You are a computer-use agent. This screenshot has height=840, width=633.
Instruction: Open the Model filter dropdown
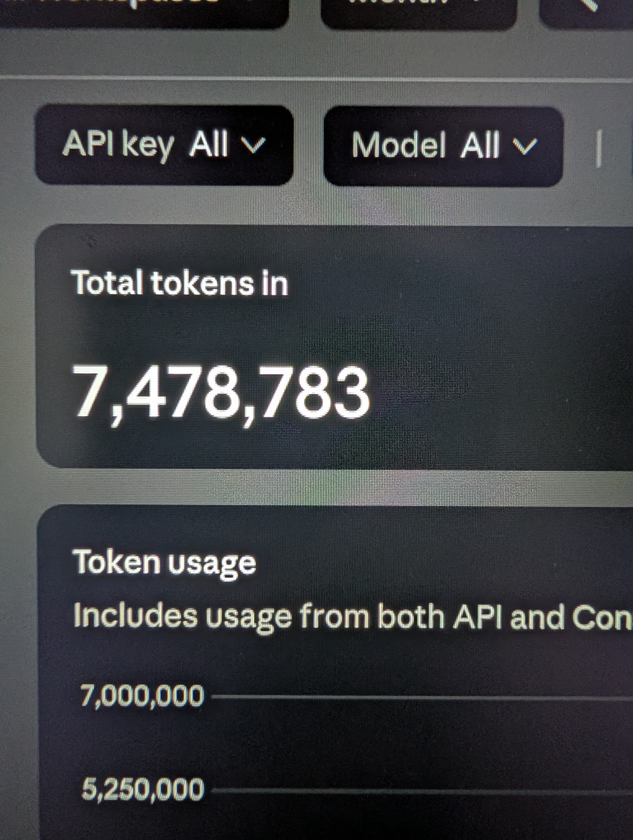[443, 146]
